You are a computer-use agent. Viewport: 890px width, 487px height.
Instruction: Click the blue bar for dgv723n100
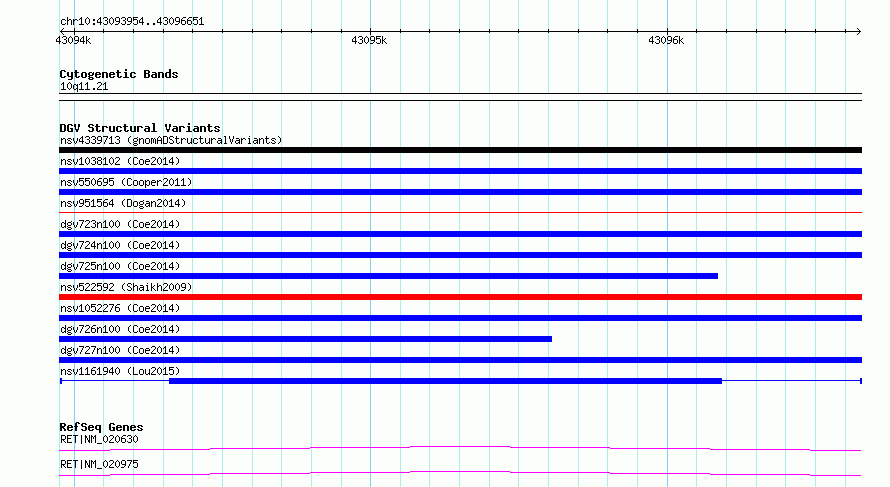[460, 234]
